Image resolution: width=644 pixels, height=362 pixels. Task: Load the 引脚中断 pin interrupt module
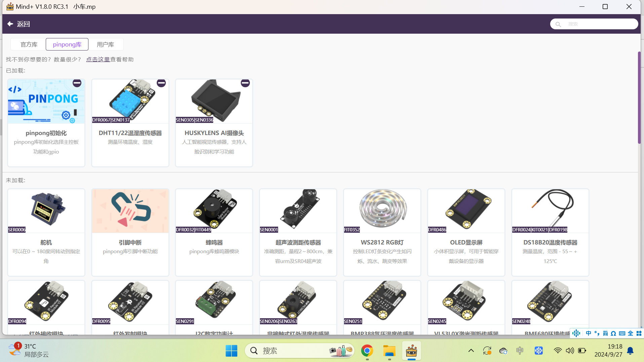coord(130,232)
